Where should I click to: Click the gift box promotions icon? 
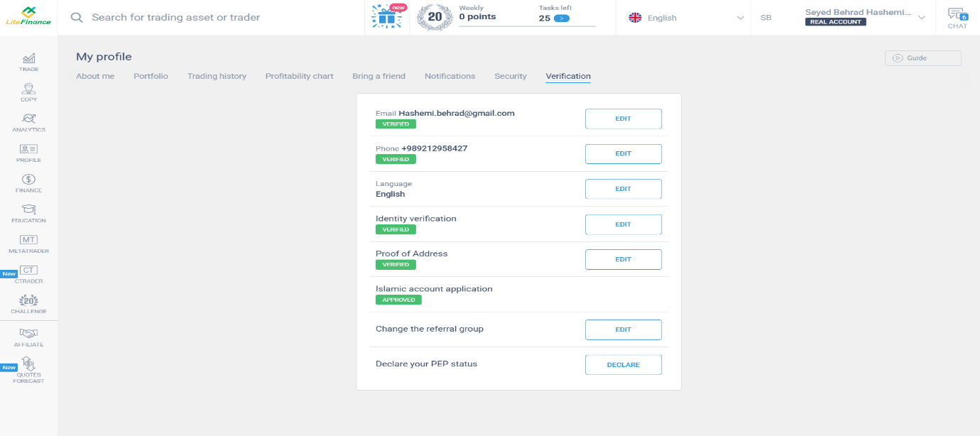(x=386, y=18)
